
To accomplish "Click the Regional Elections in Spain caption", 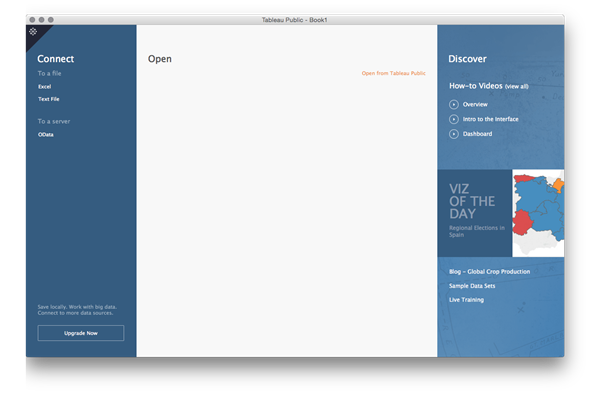I will tap(476, 231).
